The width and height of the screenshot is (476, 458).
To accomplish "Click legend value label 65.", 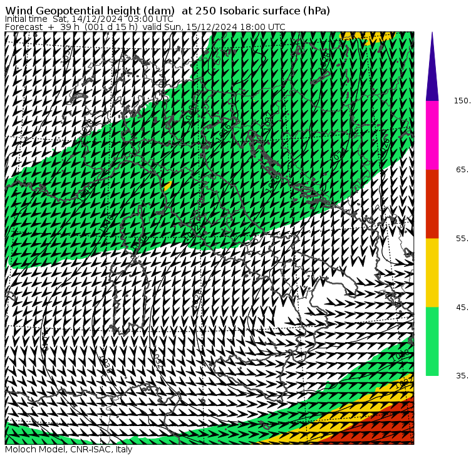I will pyautogui.click(x=462, y=169).
